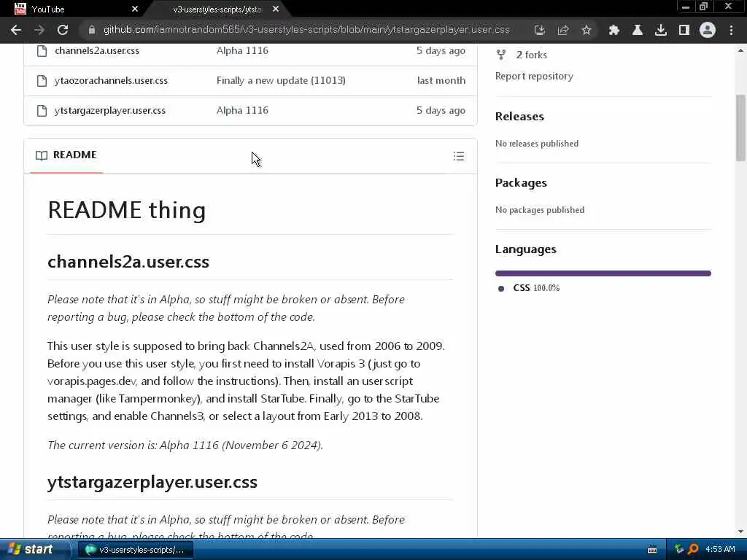
Task: Click the tray magnifier search icon
Action: 693,550
